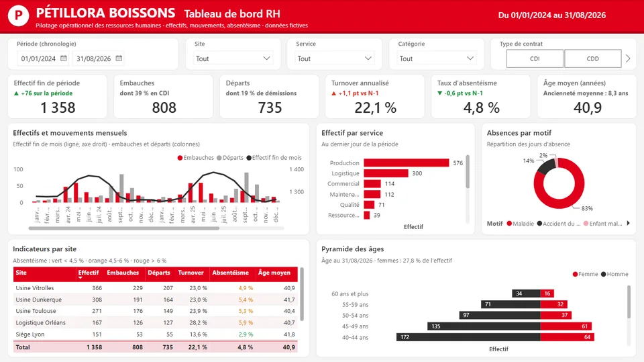Click the horizontal scrollbar under monthly chart
The width and height of the screenshot is (644, 362).
click(x=123, y=228)
